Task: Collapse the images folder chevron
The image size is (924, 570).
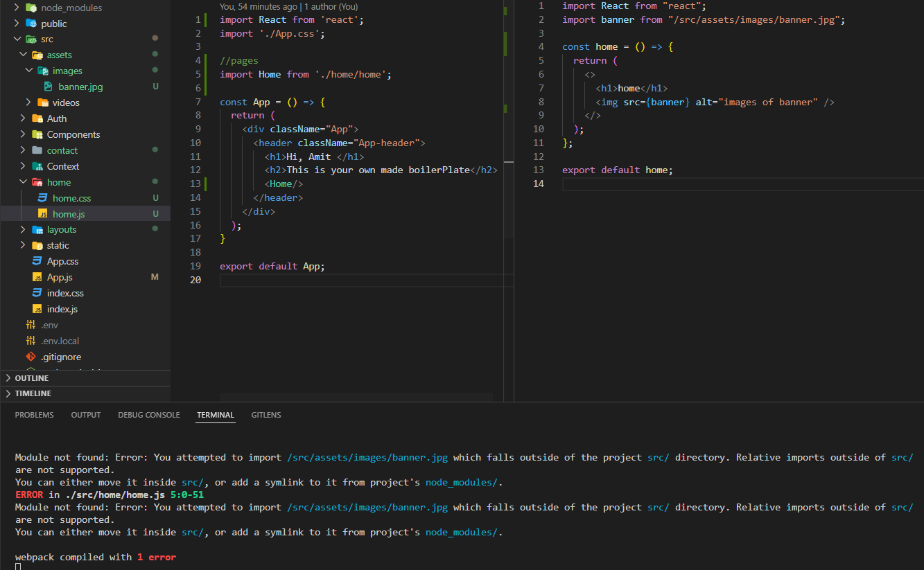Action: click(28, 71)
